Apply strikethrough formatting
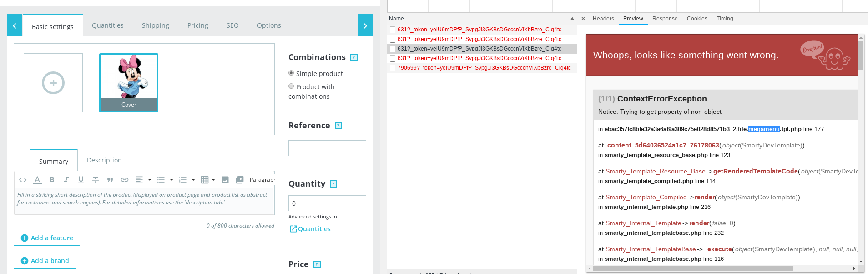 coord(96,180)
